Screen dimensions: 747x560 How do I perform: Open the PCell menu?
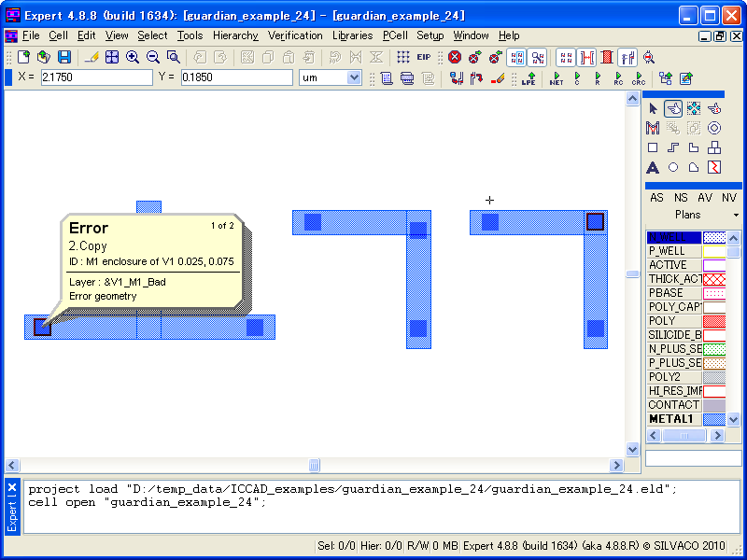click(x=395, y=35)
